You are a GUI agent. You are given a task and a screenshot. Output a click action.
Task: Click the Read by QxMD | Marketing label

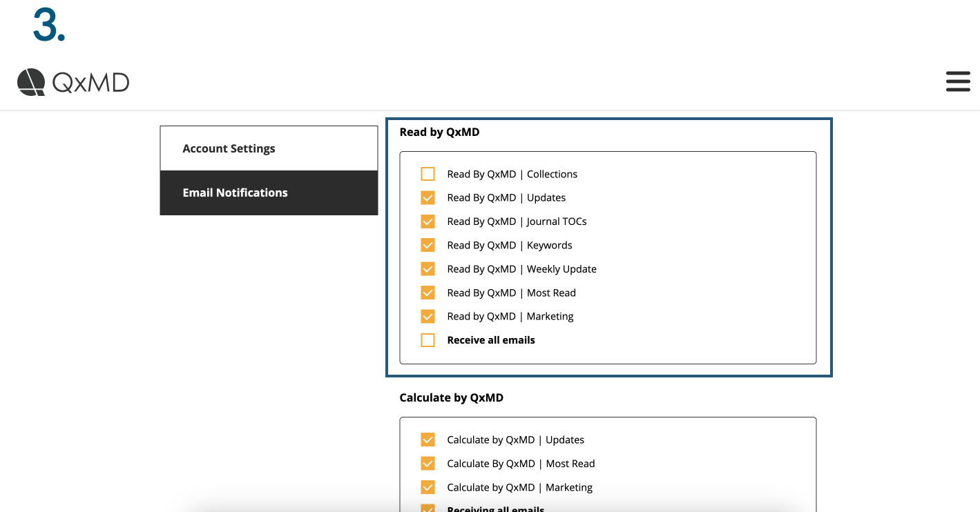tap(510, 316)
